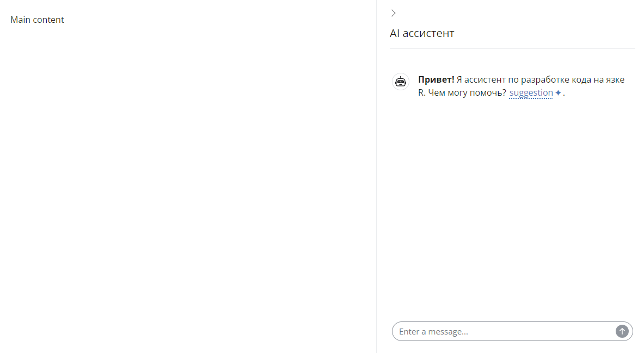Click the Main content text
Screen dimensions: 644x353
[x=38, y=20]
